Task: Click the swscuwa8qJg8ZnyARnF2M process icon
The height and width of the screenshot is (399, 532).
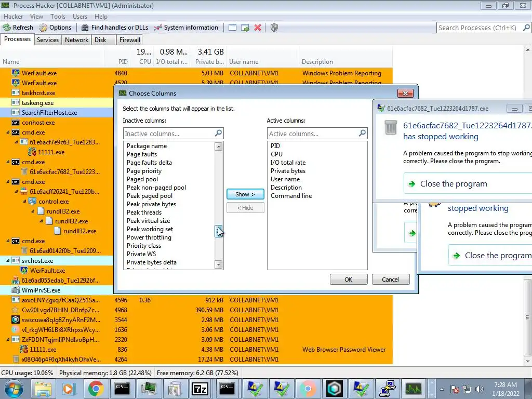Action: click(15, 320)
